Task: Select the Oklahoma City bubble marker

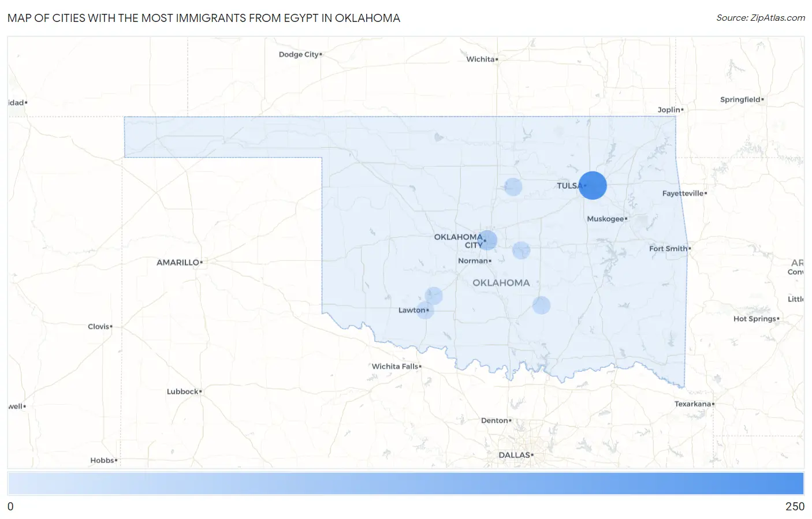Action: [488, 240]
